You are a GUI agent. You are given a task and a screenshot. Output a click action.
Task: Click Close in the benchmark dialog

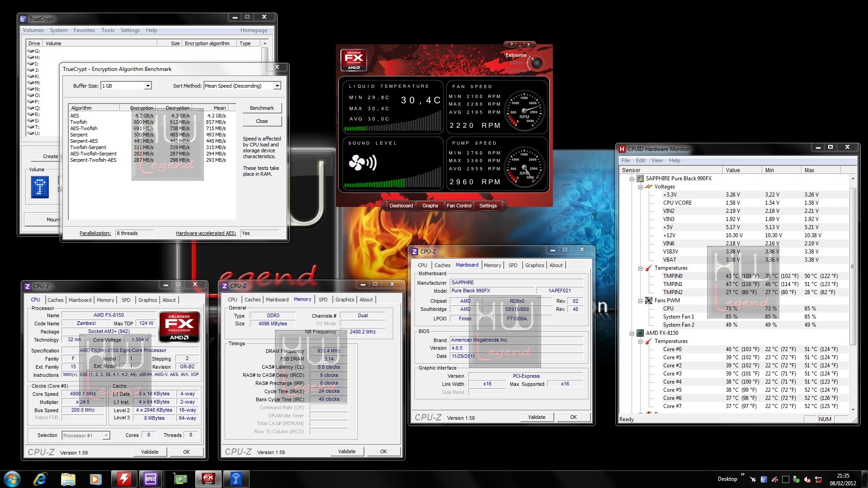point(262,121)
